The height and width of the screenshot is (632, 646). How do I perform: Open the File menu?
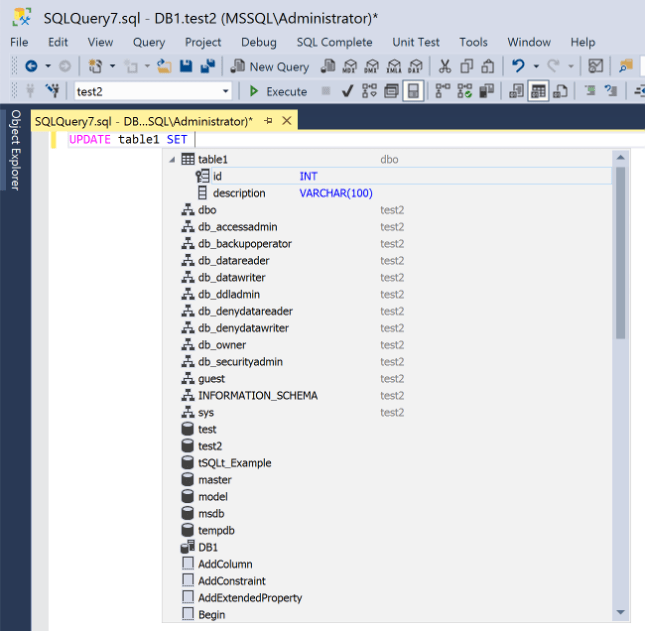tap(19, 42)
